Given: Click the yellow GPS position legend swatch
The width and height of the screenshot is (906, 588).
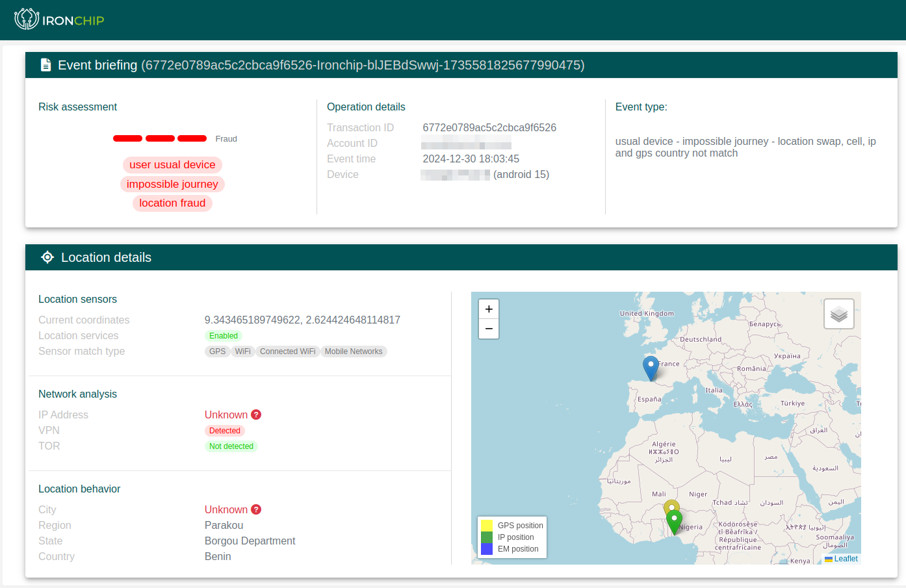Looking at the screenshot, I should 487,525.
